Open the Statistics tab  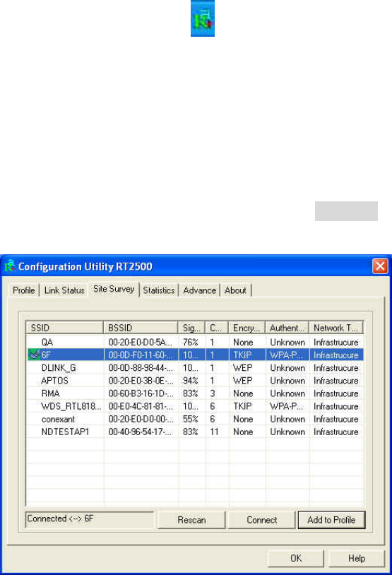(159, 290)
